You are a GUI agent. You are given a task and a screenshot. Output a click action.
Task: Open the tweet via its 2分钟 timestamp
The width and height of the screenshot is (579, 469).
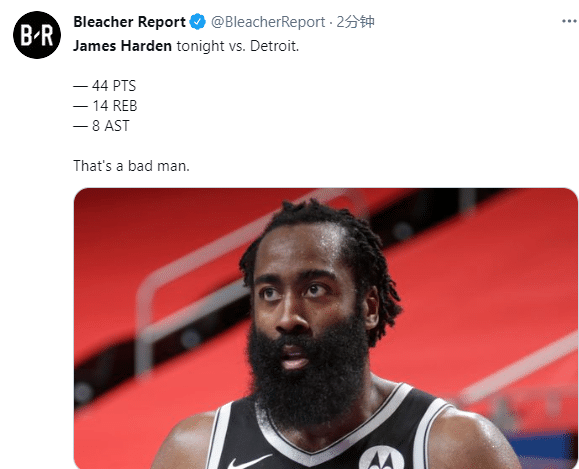[355, 22]
